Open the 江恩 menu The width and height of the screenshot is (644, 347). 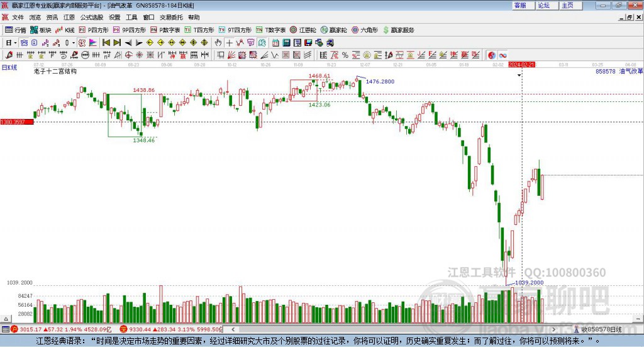point(69,17)
